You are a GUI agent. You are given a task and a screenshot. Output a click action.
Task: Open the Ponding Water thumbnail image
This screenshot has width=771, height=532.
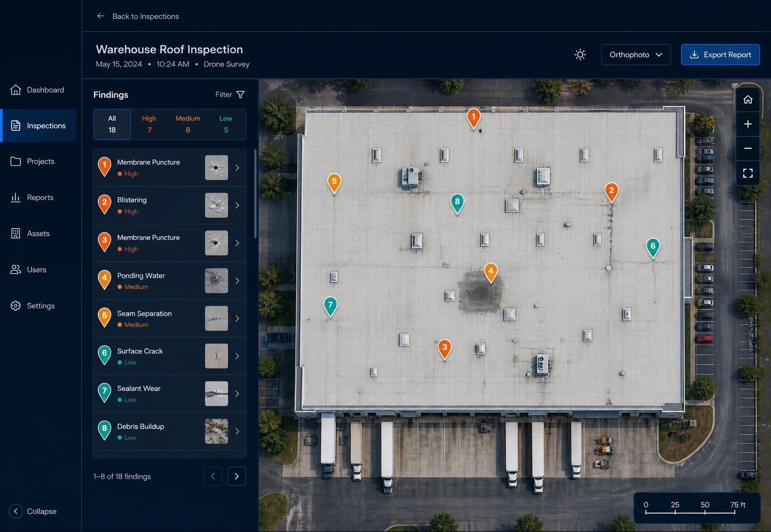pos(216,280)
